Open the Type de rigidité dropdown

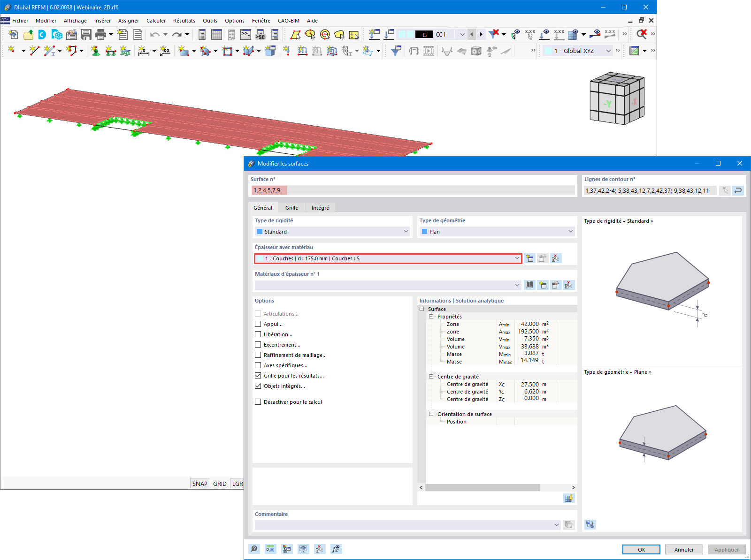coord(332,232)
